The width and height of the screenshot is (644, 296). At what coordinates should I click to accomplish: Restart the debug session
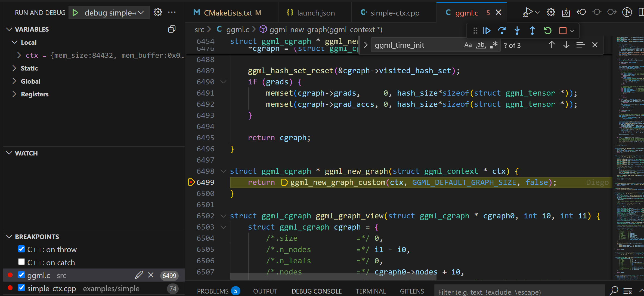click(x=547, y=31)
